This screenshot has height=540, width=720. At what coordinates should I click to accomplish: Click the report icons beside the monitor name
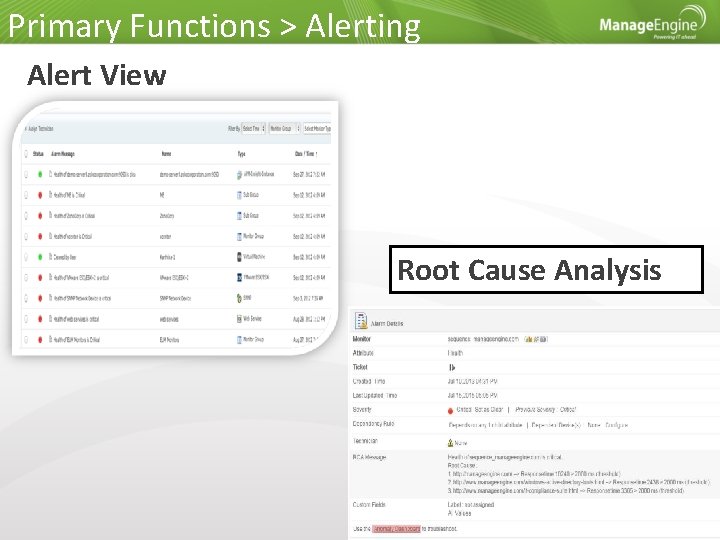tap(536, 339)
